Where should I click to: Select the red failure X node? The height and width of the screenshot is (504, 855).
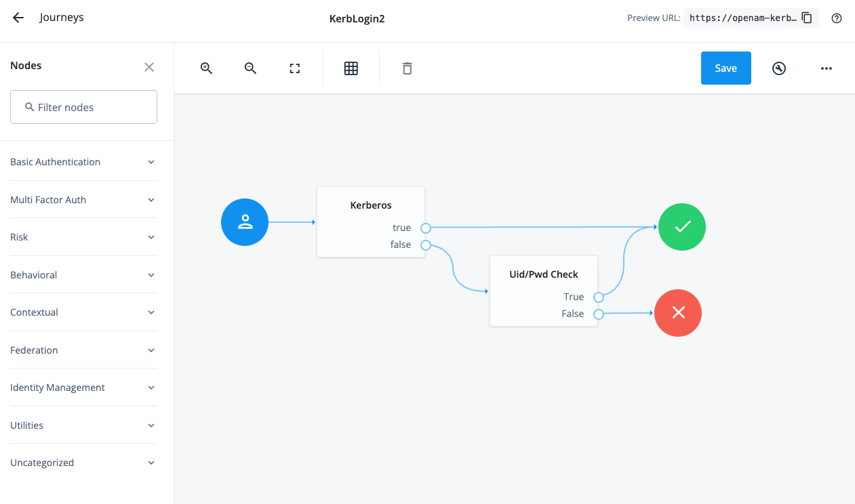point(678,313)
